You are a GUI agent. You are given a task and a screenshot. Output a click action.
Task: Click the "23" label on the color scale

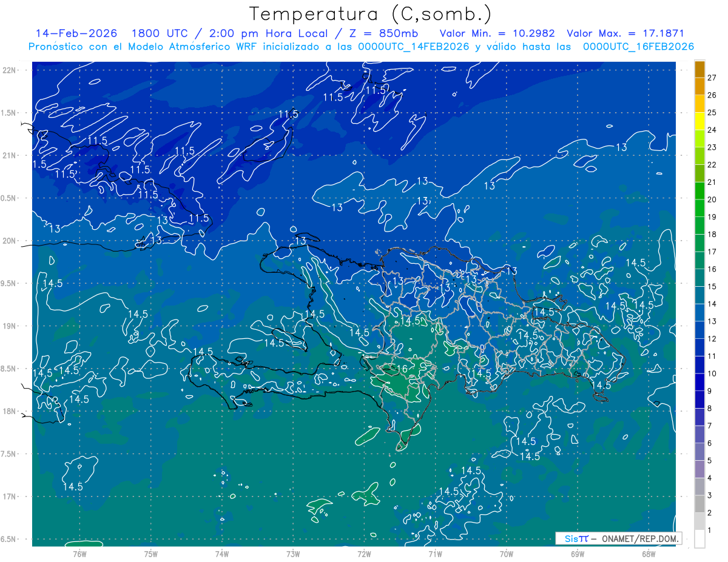[712, 147]
